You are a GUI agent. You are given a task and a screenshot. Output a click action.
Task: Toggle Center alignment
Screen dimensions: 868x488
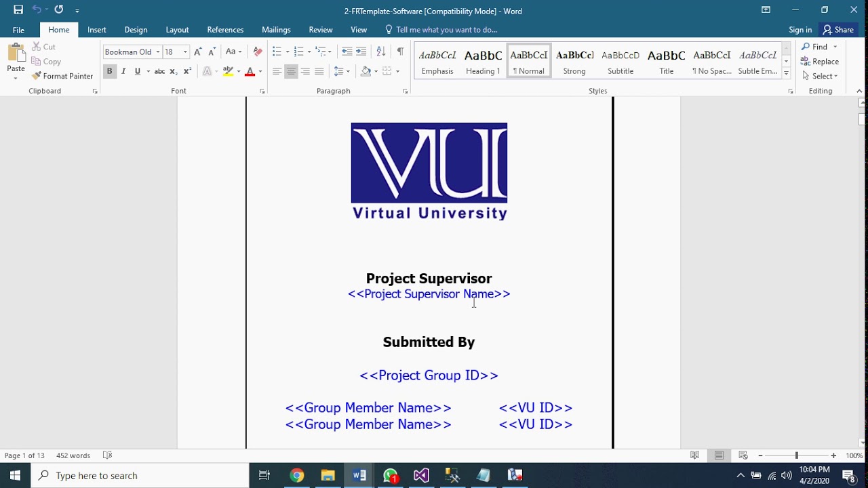pyautogui.click(x=291, y=71)
